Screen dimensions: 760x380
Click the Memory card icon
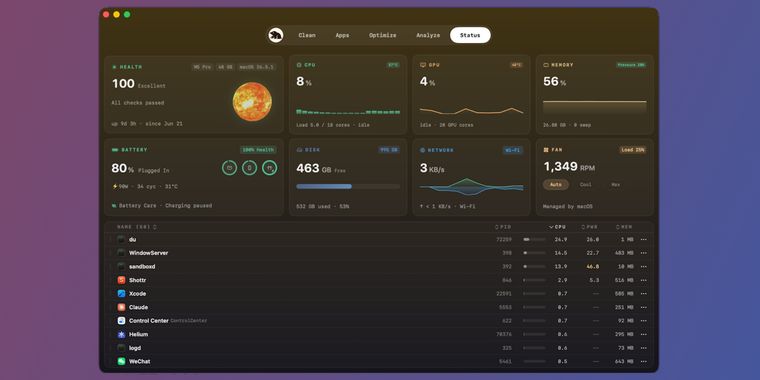pyautogui.click(x=546, y=65)
